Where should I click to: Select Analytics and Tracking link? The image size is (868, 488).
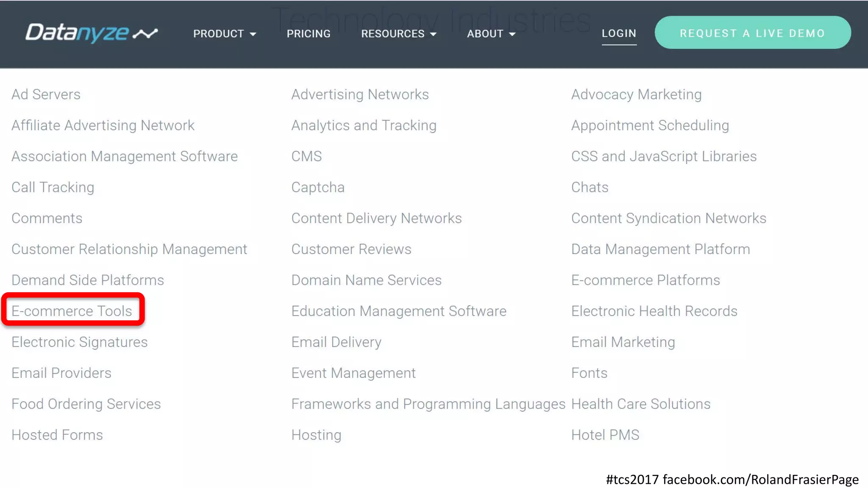364,125
